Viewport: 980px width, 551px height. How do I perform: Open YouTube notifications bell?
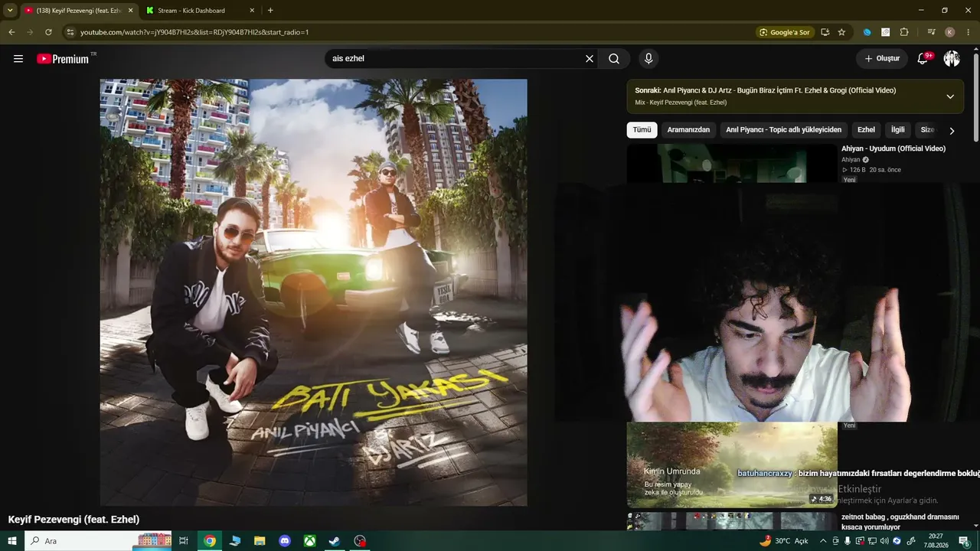(923, 59)
